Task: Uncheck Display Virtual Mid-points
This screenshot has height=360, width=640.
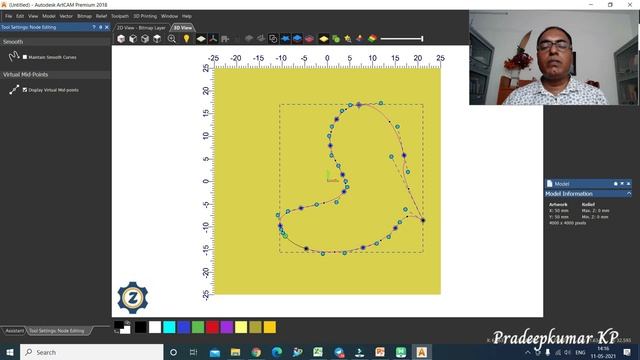Action: [25, 90]
